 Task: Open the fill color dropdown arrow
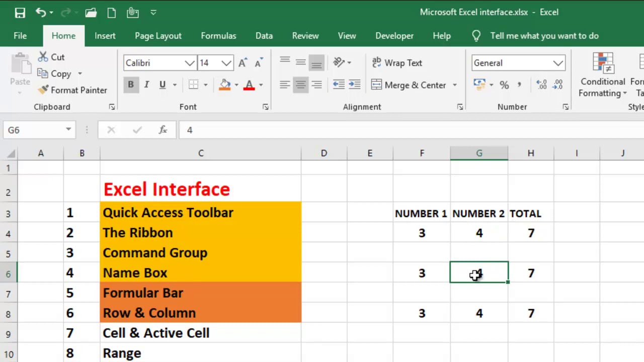(236, 85)
